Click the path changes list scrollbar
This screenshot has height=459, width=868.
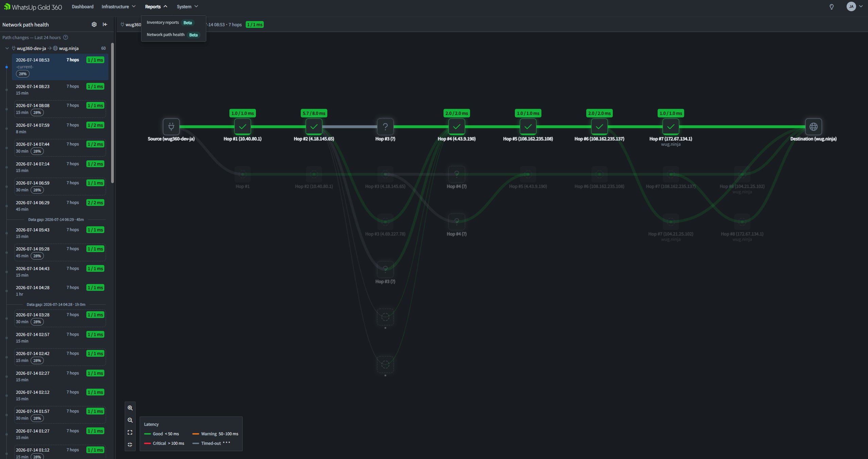click(x=112, y=113)
